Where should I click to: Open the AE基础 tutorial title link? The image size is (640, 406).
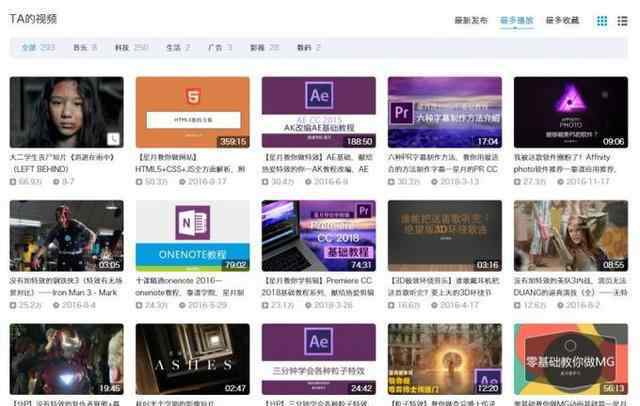click(x=318, y=163)
